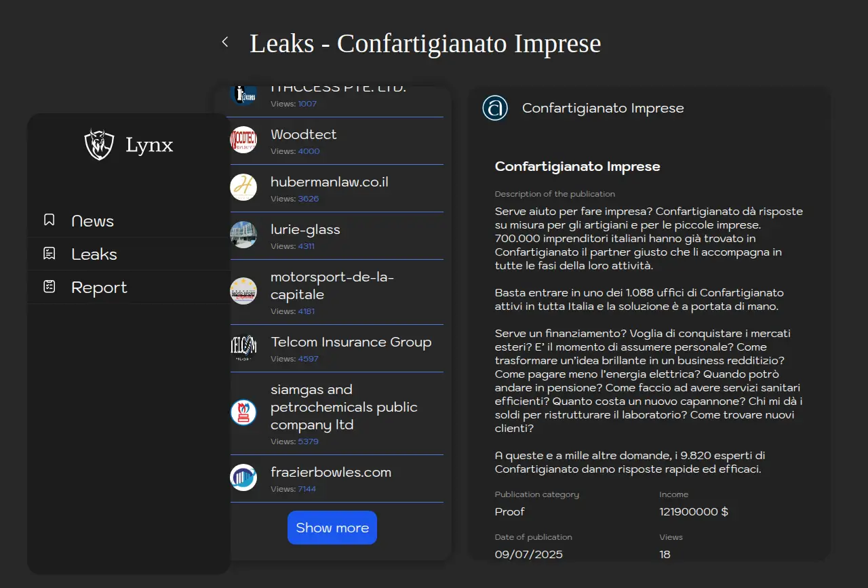This screenshot has height=588, width=868.
Task: Click the Woodtect company logo
Action: coord(243,140)
